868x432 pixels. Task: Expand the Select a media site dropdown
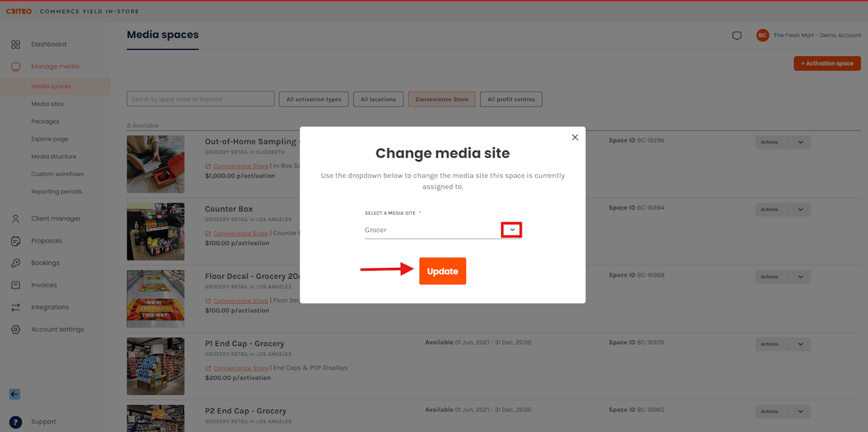(512, 230)
